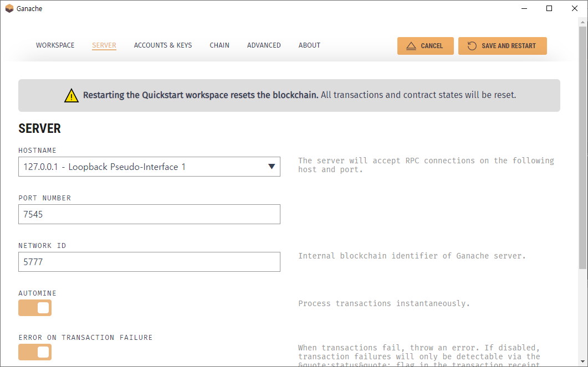The image size is (588, 367).
Task: Open the Workspace settings tab
Action: [55, 45]
